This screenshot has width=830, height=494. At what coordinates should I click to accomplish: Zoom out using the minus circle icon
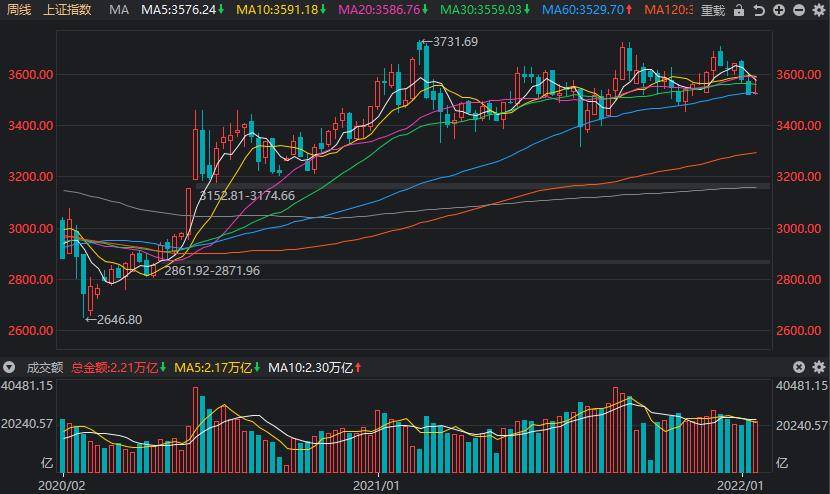coord(797,10)
